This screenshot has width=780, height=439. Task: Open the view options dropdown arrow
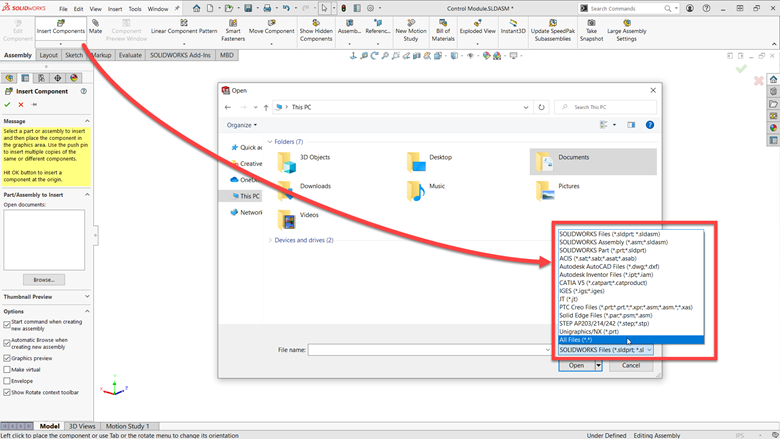pyautogui.click(x=614, y=125)
